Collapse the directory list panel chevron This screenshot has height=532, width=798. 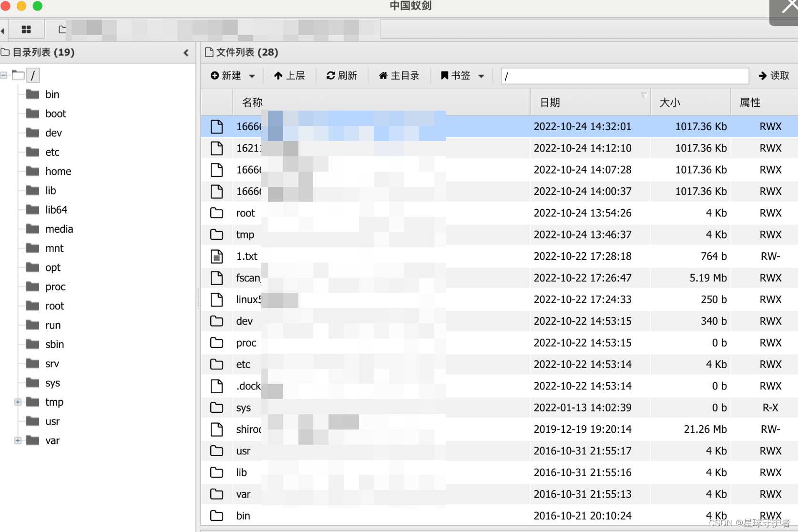click(186, 53)
